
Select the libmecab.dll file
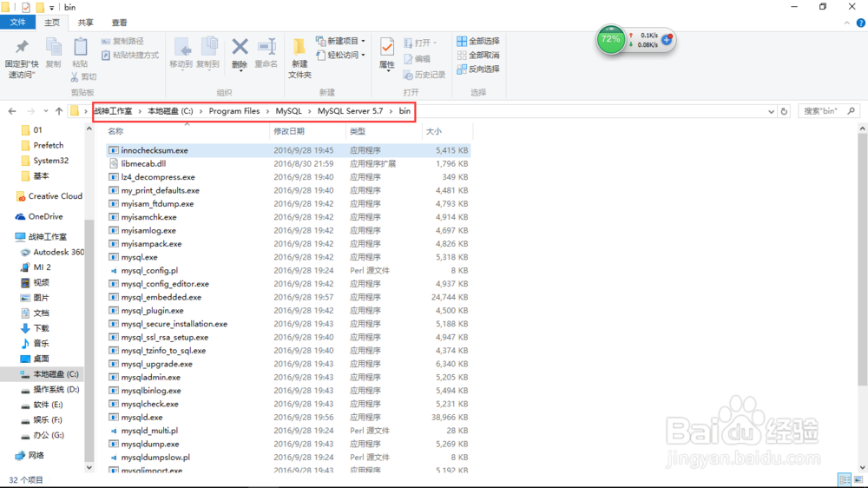288,163
